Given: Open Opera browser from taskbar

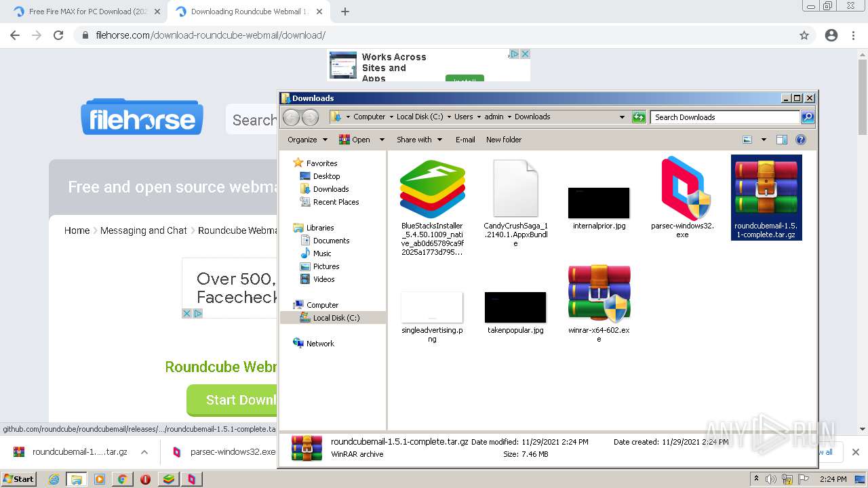Looking at the screenshot, I should [x=145, y=479].
